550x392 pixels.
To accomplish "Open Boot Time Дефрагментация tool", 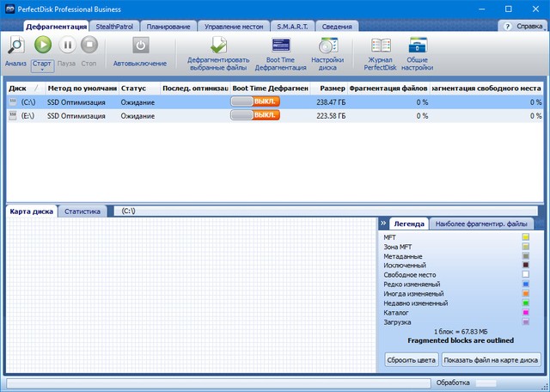I will [x=282, y=46].
